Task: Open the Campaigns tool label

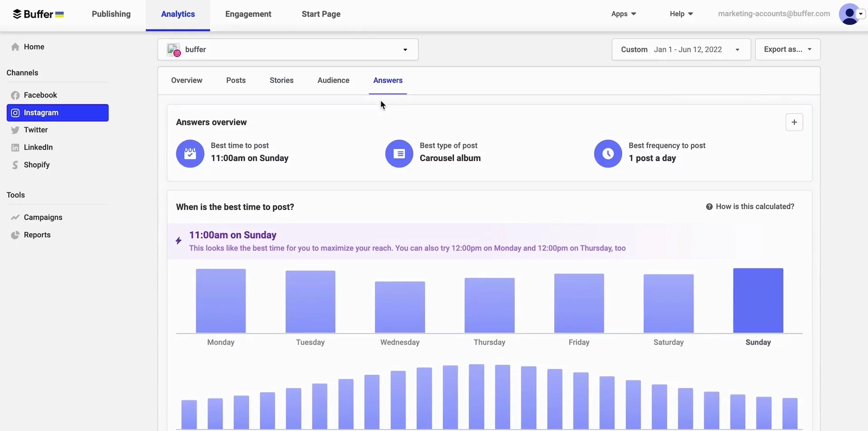Action: 43,217
